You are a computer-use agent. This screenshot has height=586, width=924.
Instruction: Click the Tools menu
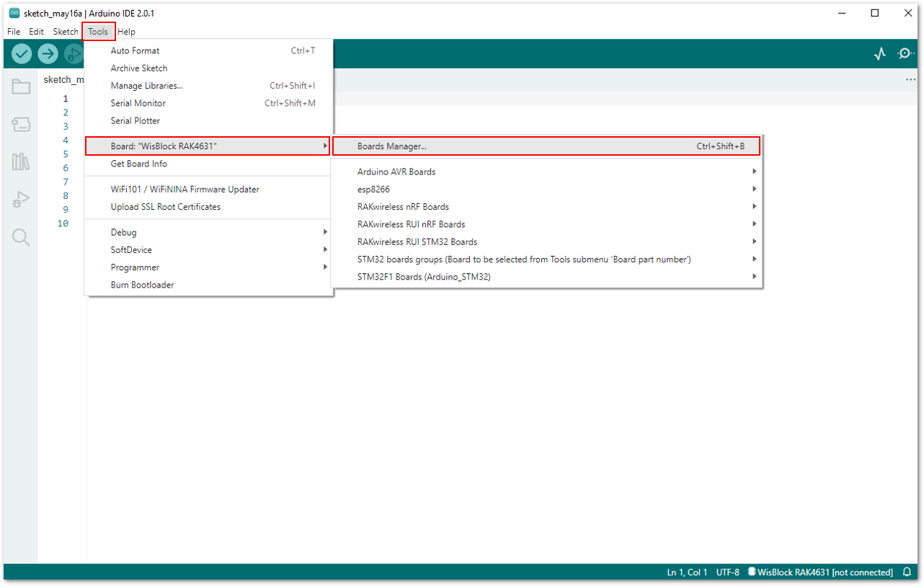[x=98, y=32]
